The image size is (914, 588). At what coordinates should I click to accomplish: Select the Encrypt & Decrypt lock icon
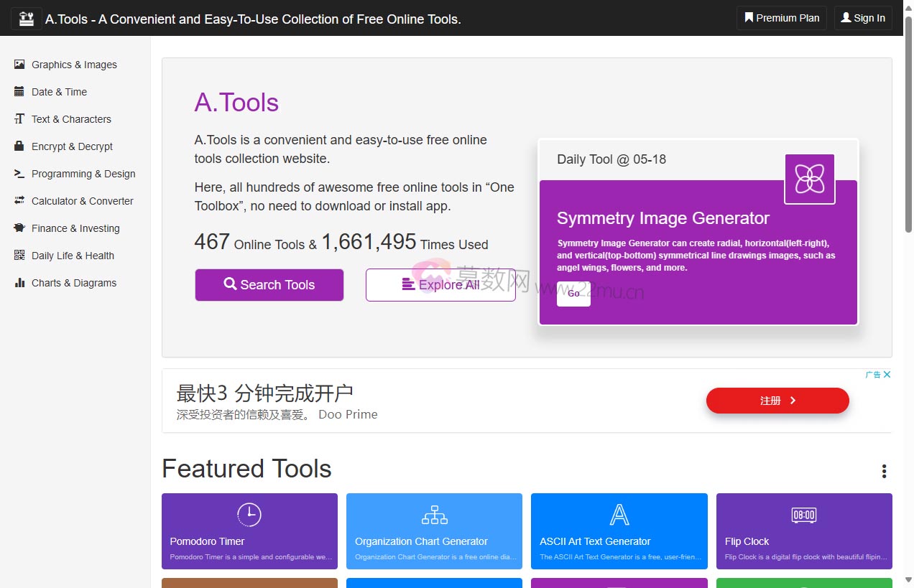click(19, 146)
